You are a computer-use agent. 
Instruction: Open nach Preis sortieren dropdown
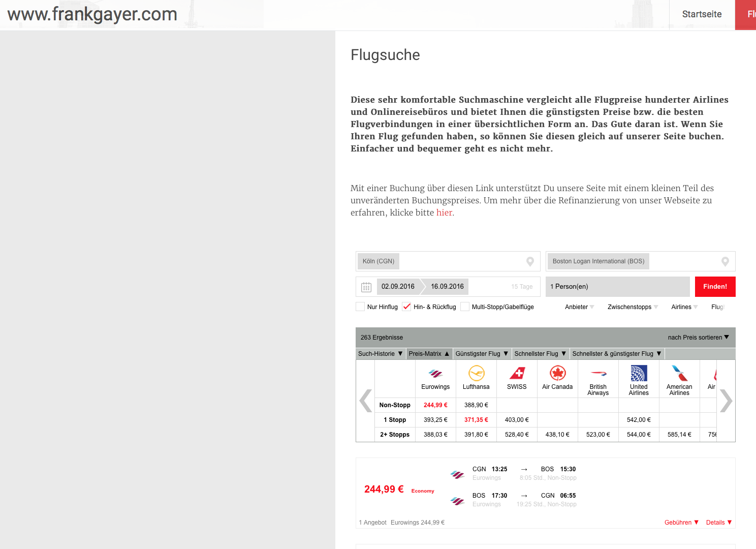(699, 338)
